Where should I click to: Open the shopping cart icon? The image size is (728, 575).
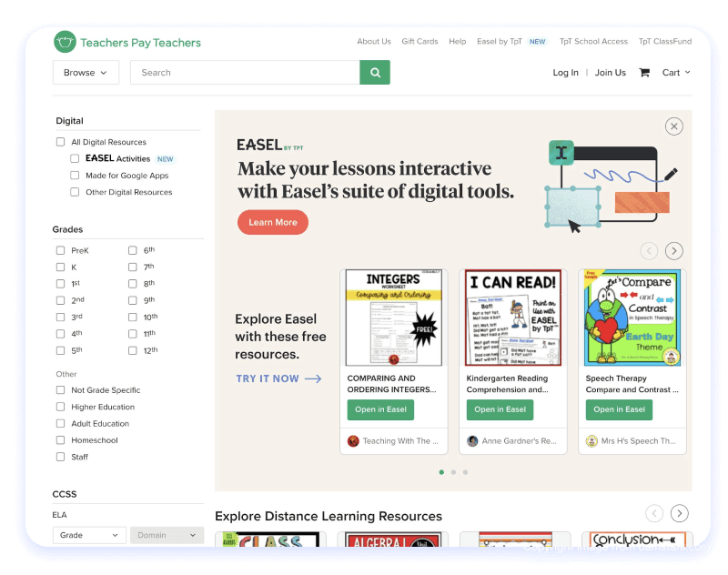pyautogui.click(x=644, y=73)
